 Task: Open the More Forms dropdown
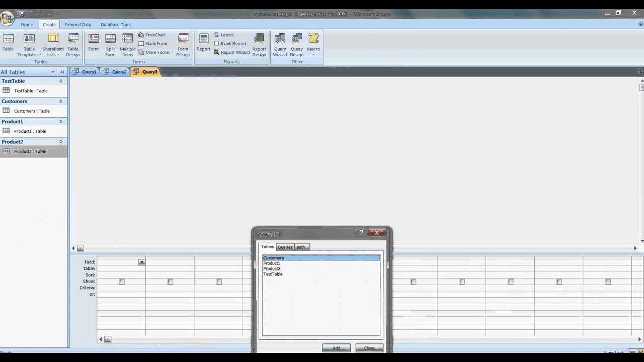tap(156, 52)
